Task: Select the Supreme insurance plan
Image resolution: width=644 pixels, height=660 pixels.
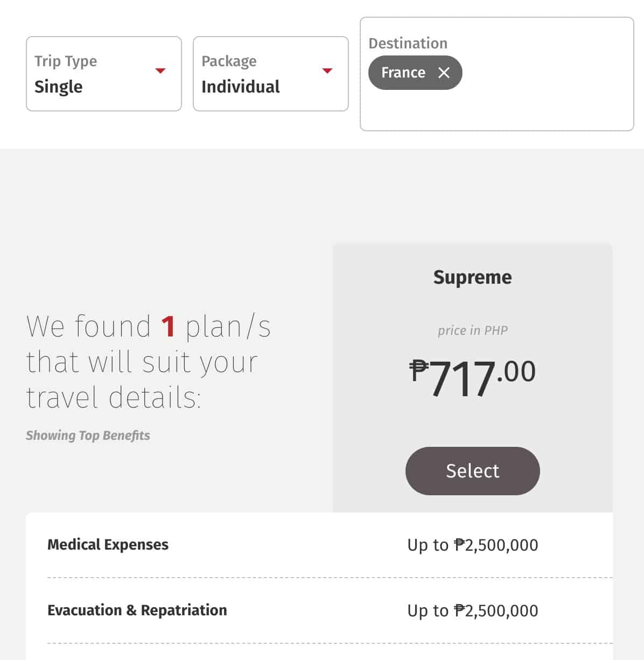Action: 472,471
